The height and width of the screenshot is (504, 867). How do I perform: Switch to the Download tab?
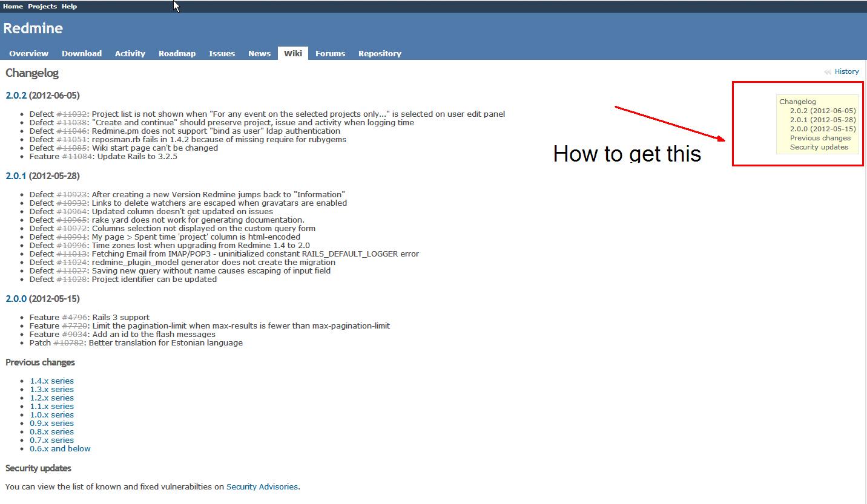coord(82,53)
